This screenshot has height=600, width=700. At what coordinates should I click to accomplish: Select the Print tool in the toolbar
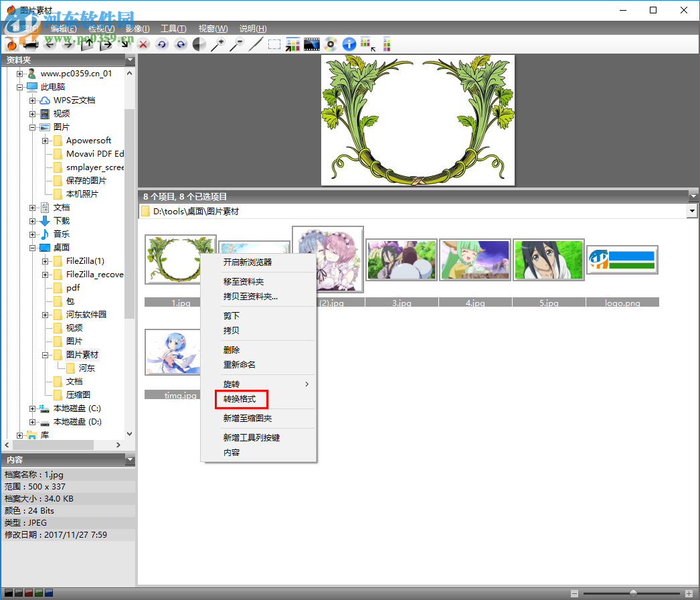coord(30,44)
